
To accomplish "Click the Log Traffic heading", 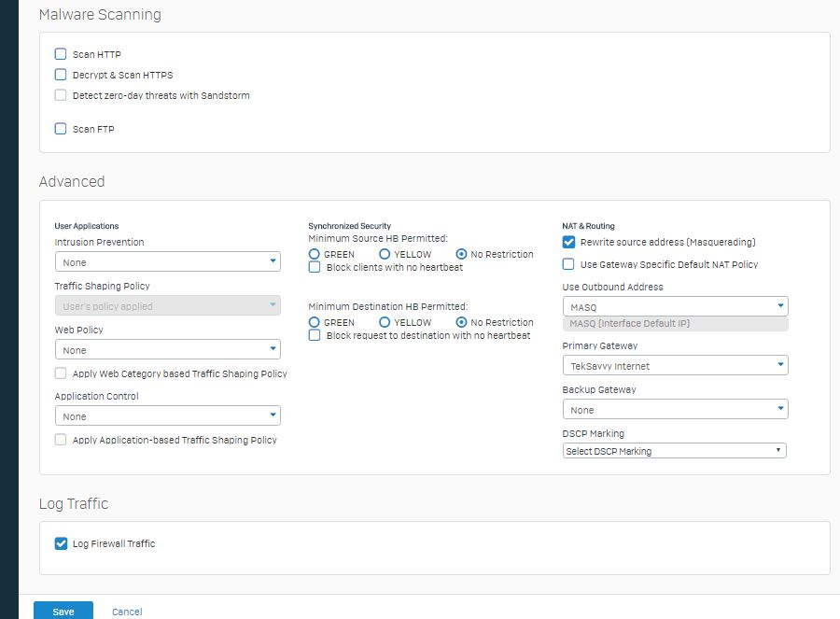I will pos(74,504).
